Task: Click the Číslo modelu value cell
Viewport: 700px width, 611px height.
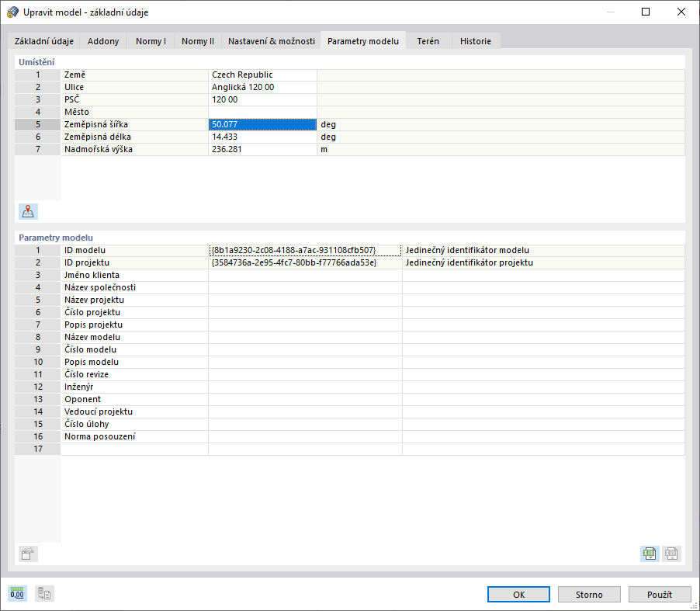Action: pos(305,349)
